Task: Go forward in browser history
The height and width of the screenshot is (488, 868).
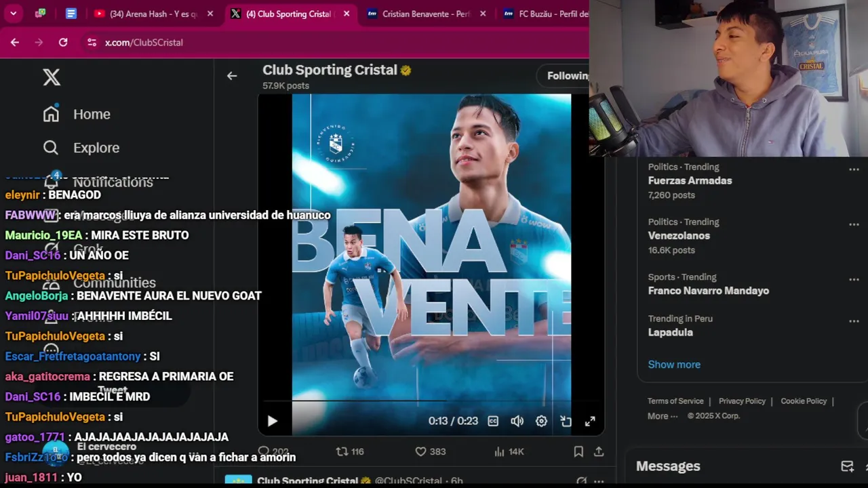Action: [x=39, y=42]
